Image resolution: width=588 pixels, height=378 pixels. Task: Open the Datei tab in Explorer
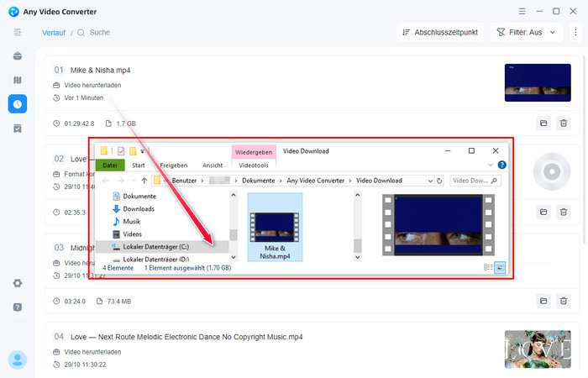click(x=110, y=165)
